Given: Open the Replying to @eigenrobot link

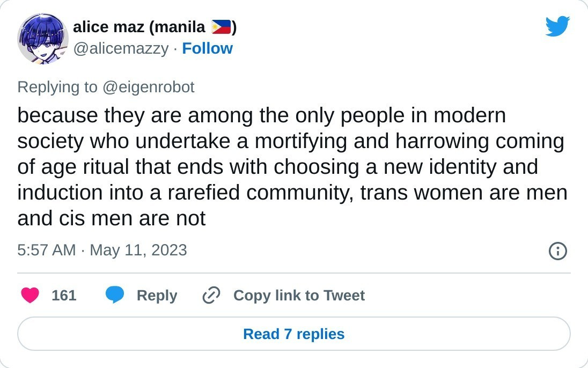Looking at the screenshot, I should (x=106, y=87).
